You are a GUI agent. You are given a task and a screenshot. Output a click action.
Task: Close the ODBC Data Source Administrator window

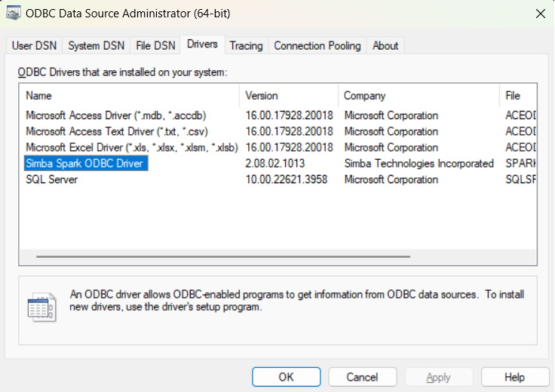coord(540,13)
